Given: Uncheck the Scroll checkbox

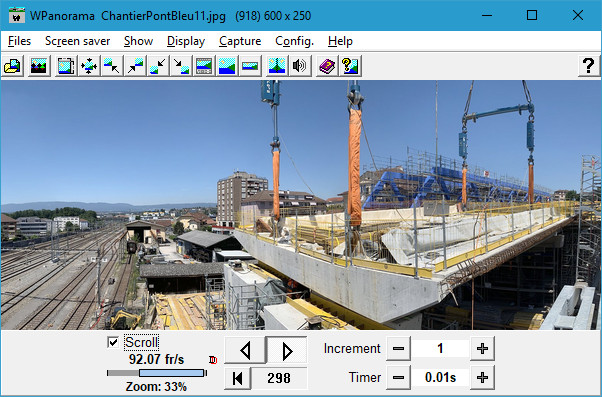Looking at the screenshot, I should pyautogui.click(x=113, y=342).
